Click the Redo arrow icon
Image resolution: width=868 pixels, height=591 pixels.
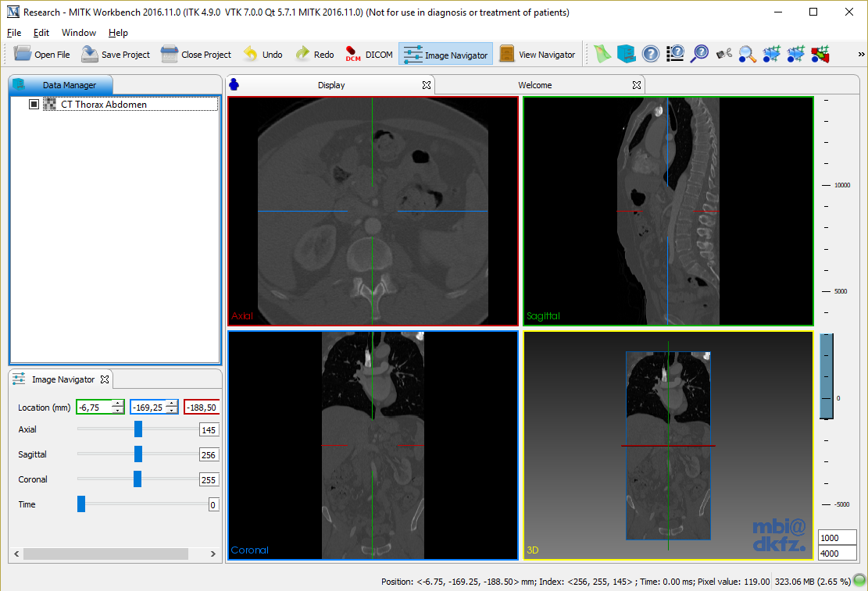tap(302, 54)
